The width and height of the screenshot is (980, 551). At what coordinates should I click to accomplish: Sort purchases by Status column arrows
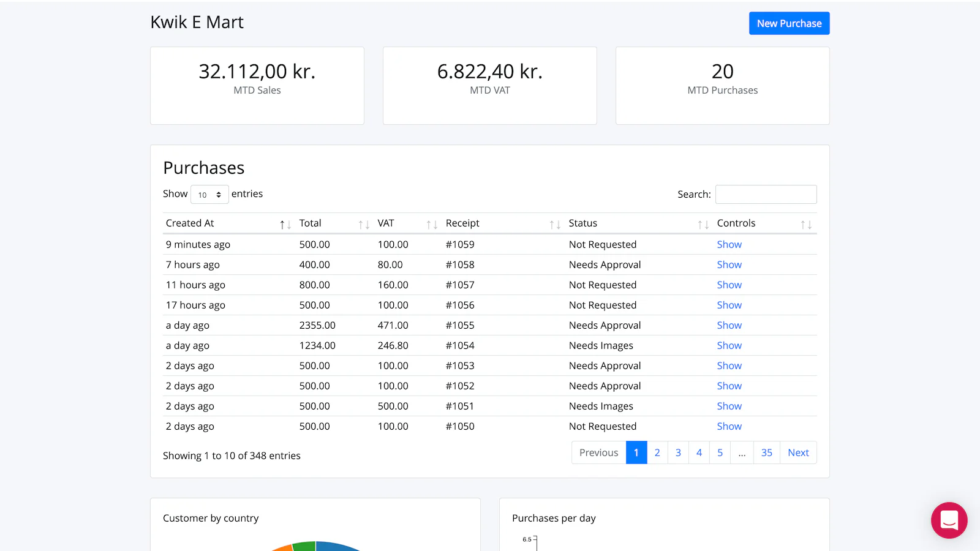click(x=703, y=225)
